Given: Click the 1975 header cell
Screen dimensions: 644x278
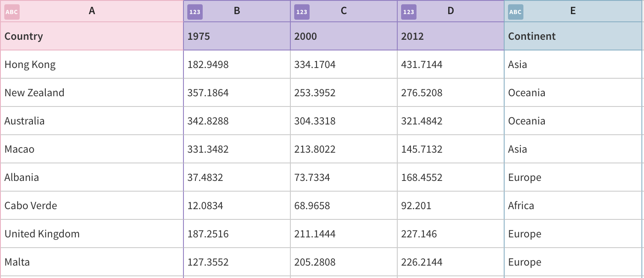Looking at the screenshot, I should coord(236,36).
